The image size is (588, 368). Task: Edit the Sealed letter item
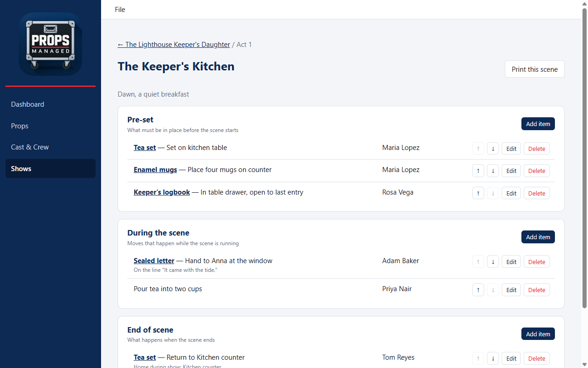pos(511,262)
